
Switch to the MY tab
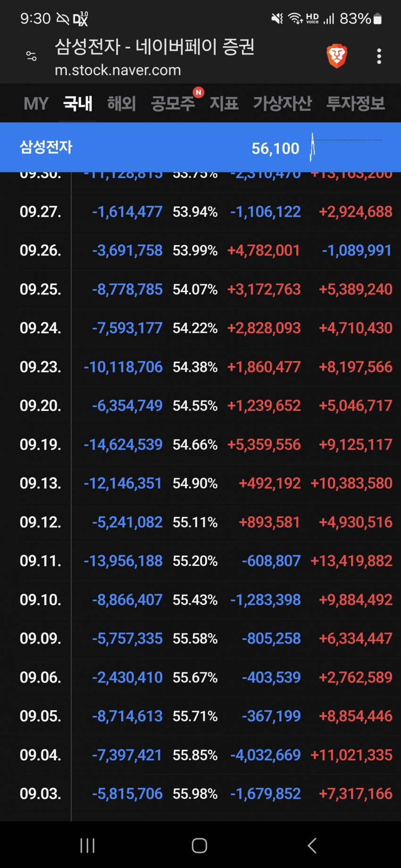point(36,104)
